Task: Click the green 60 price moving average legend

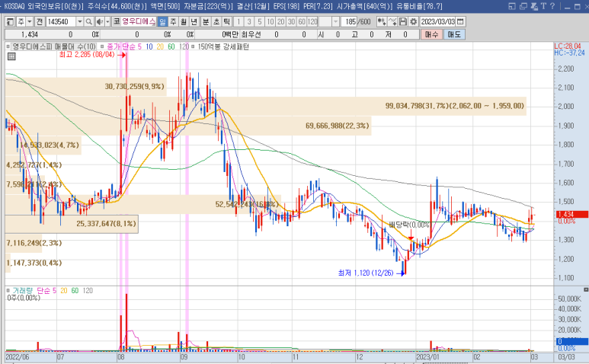Action: [x=171, y=46]
